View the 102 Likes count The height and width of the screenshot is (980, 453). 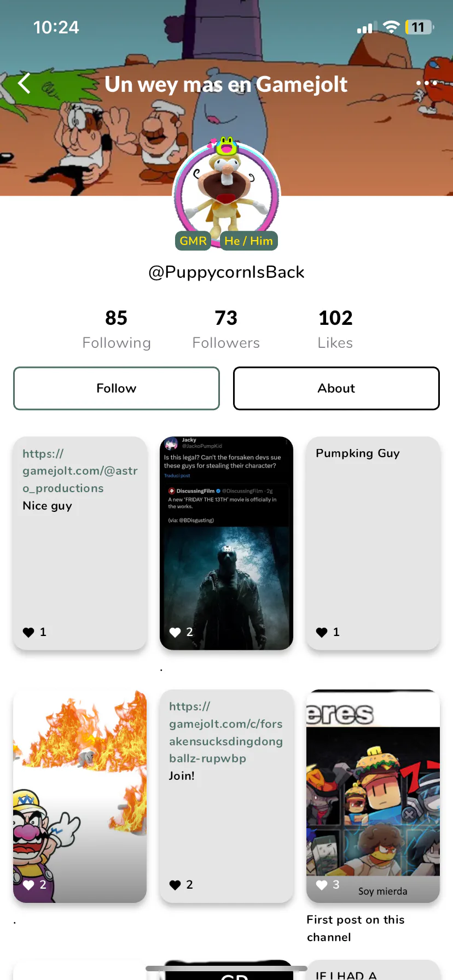point(335,329)
